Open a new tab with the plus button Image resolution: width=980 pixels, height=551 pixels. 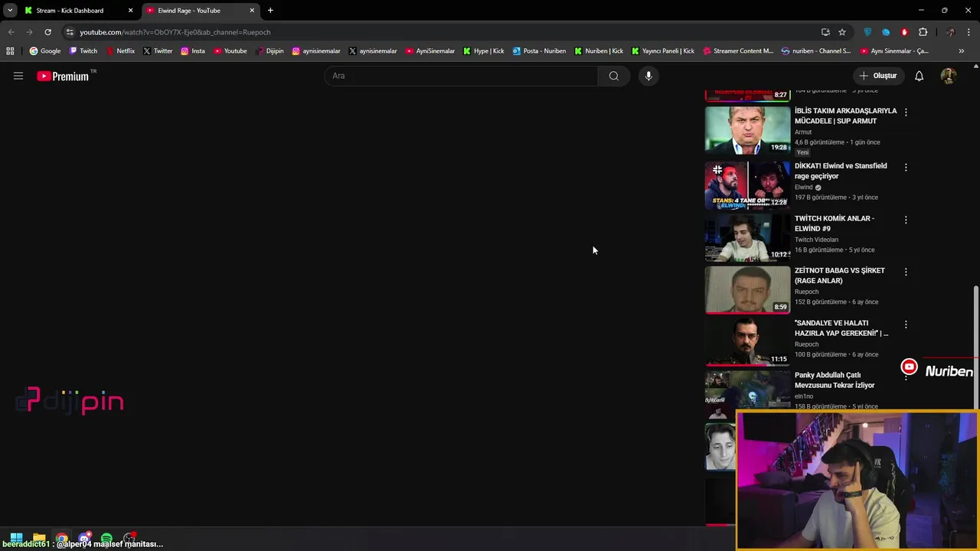270,11
